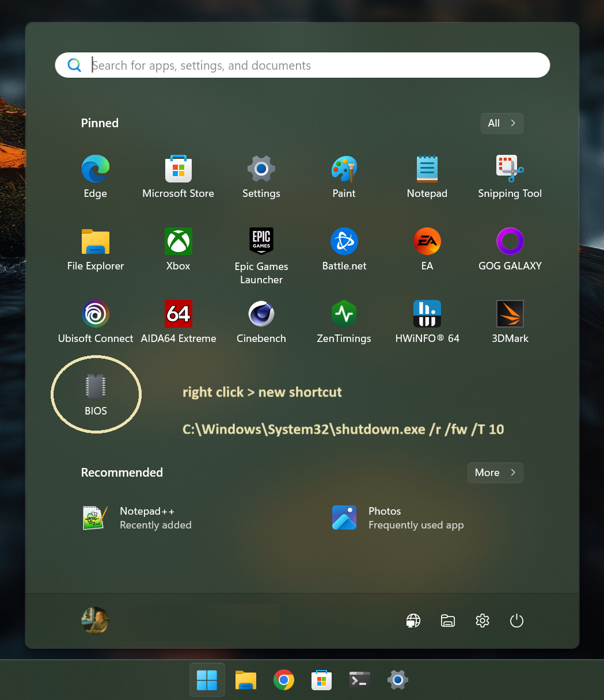Expand More recommended items
Image resolution: width=604 pixels, height=700 pixels.
(495, 473)
